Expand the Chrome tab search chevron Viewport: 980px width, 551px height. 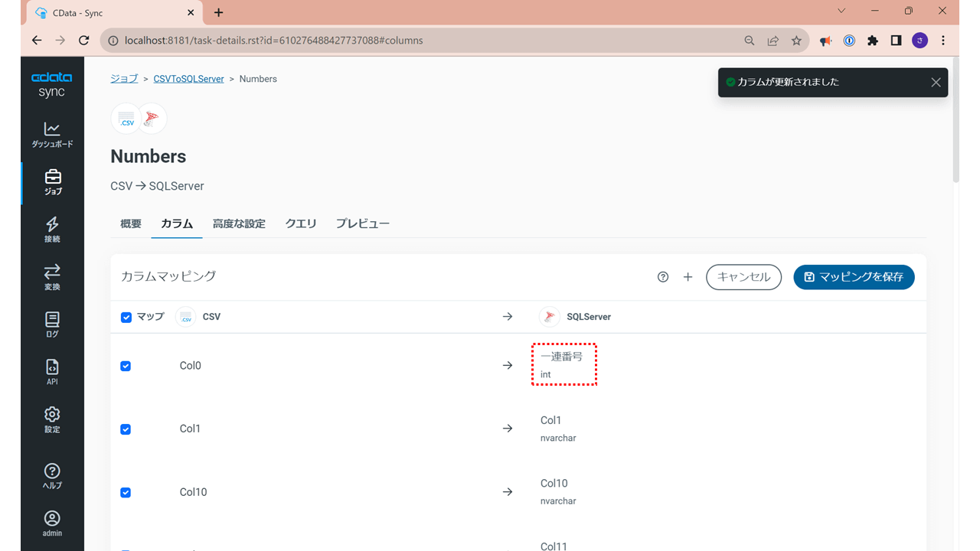point(841,11)
